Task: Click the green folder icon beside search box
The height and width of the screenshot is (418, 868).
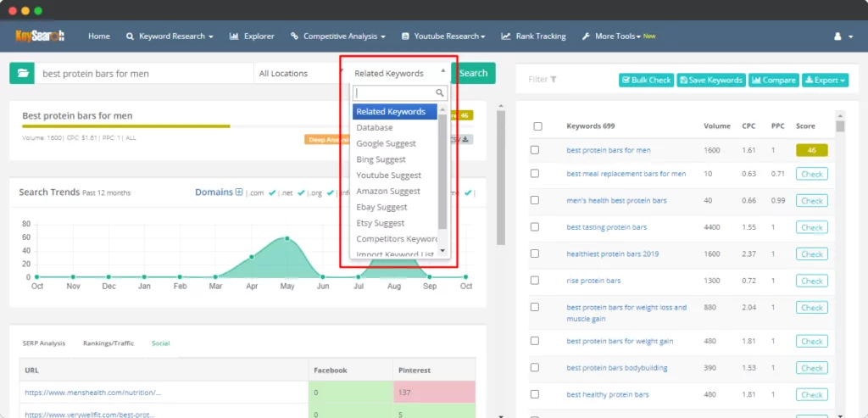Action: pyautogui.click(x=22, y=73)
